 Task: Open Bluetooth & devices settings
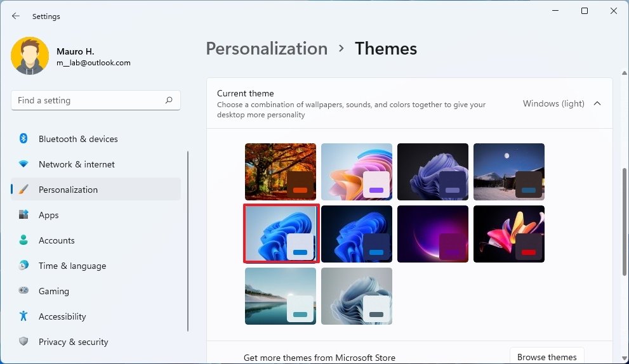(x=96, y=139)
